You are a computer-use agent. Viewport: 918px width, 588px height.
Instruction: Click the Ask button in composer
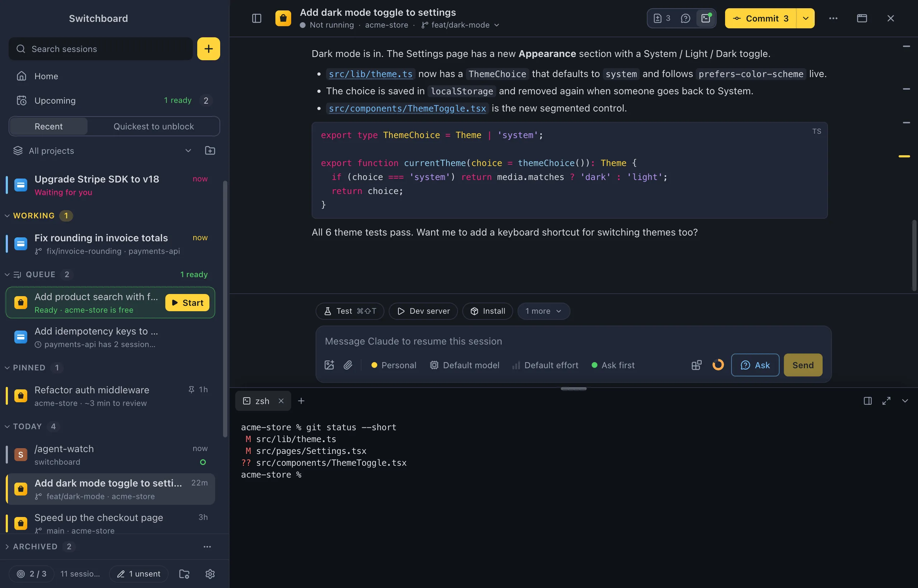click(x=755, y=365)
